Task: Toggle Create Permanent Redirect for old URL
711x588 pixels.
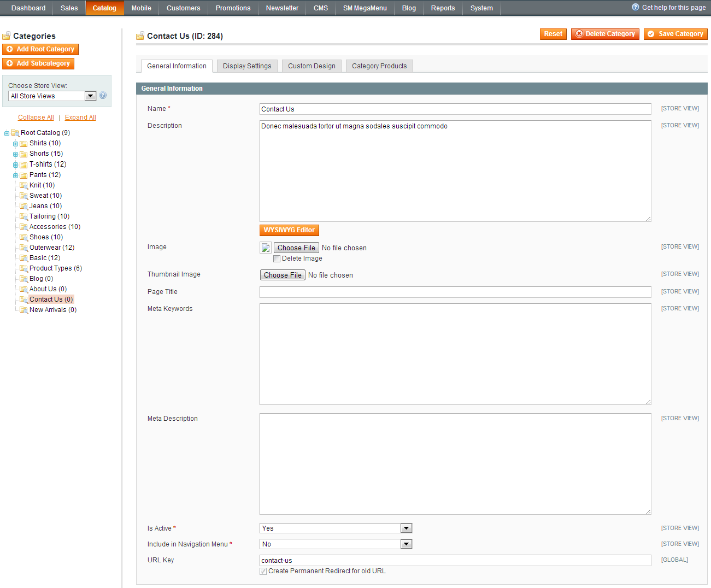Action: 263,572
